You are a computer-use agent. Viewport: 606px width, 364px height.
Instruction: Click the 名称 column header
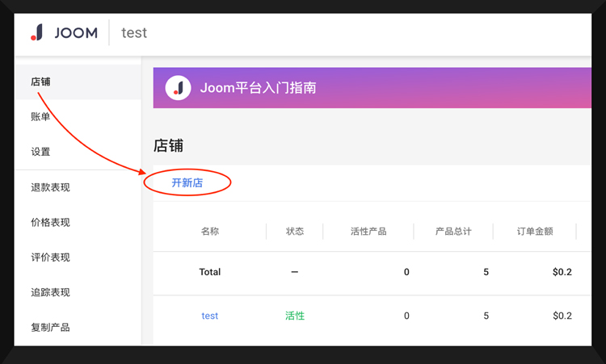point(210,231)
